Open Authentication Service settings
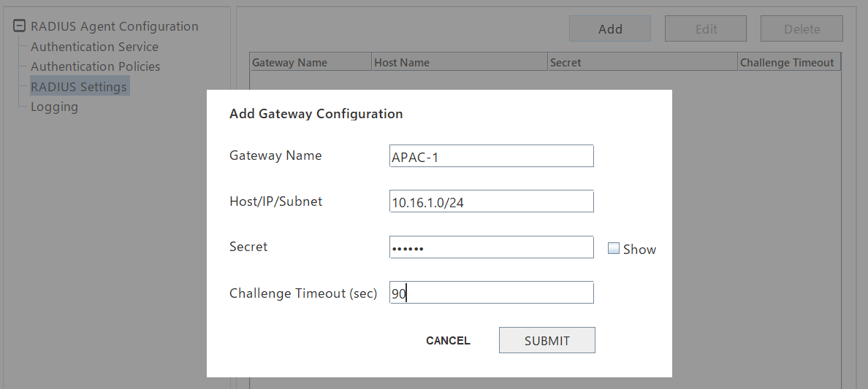Screen dimensions: 868x389 94,47
